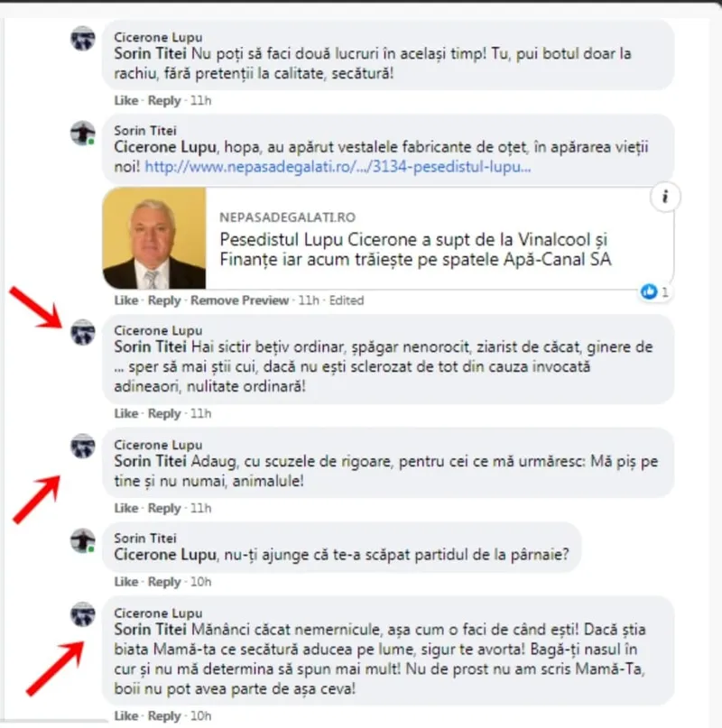
Task: Click Sorin Titei's avatar beside the nepasadegalati link comment
Action: [x=83, y=134]
